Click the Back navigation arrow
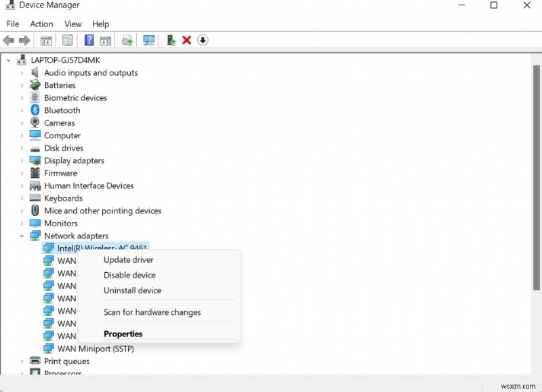 pyautogui.click(x=8, y=41)
